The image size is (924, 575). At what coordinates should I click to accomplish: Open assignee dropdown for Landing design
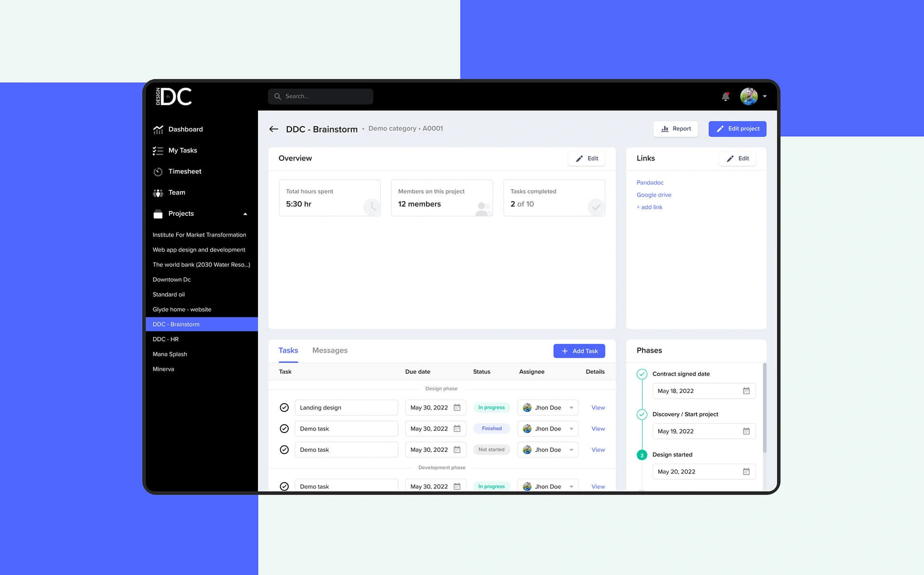[x=571, y=407]
